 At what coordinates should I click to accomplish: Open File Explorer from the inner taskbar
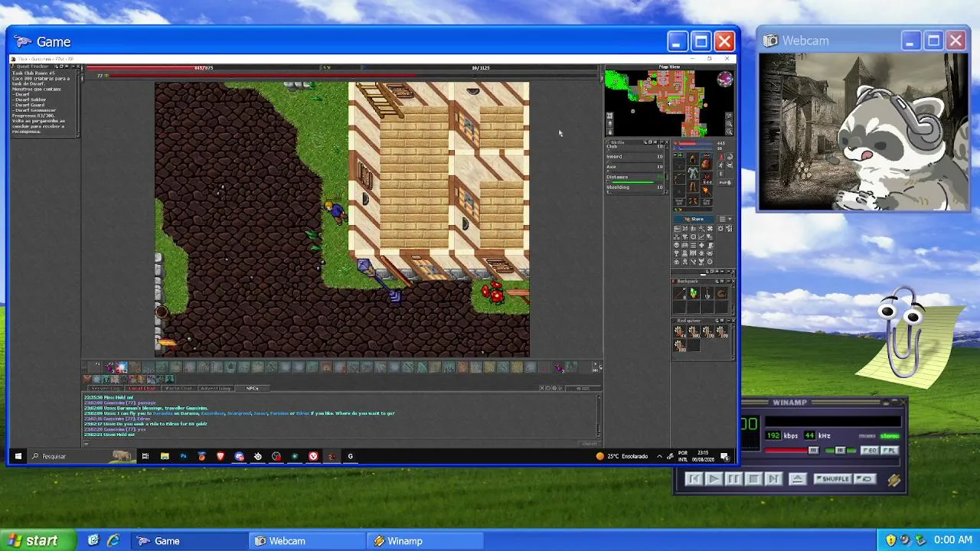[x=165, y=456]
